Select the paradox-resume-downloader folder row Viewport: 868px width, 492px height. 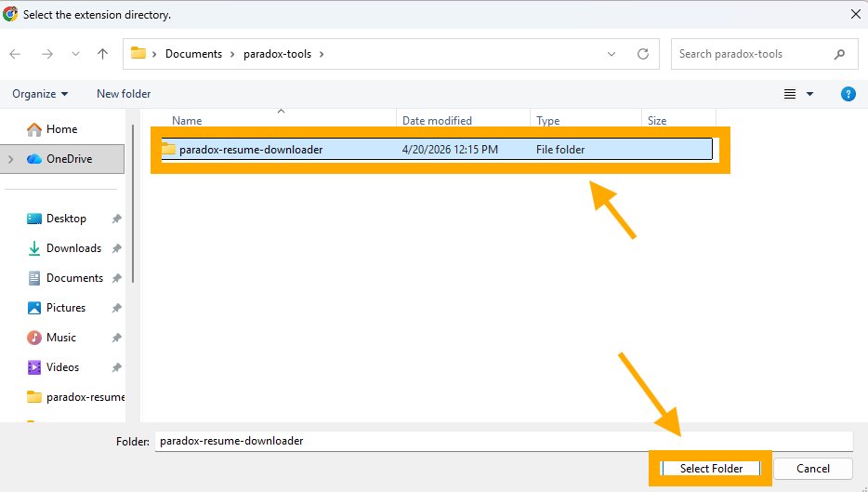tap(437, 149)
